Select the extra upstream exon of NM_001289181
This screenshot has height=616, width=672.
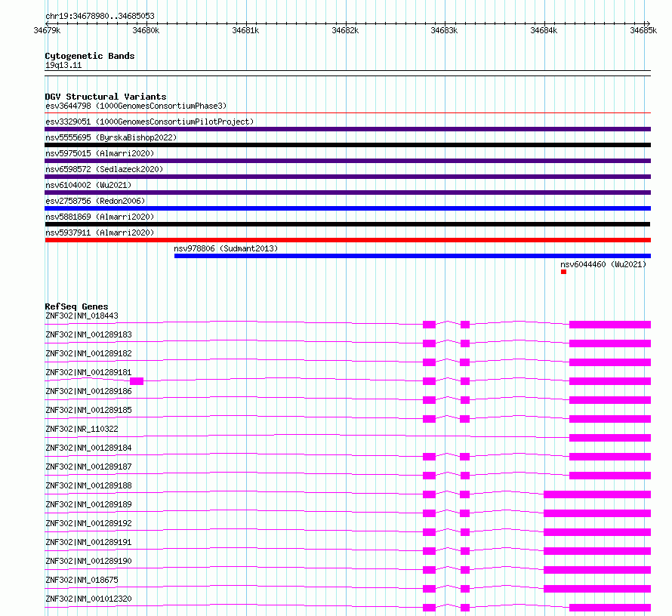(x=137, y=381)
